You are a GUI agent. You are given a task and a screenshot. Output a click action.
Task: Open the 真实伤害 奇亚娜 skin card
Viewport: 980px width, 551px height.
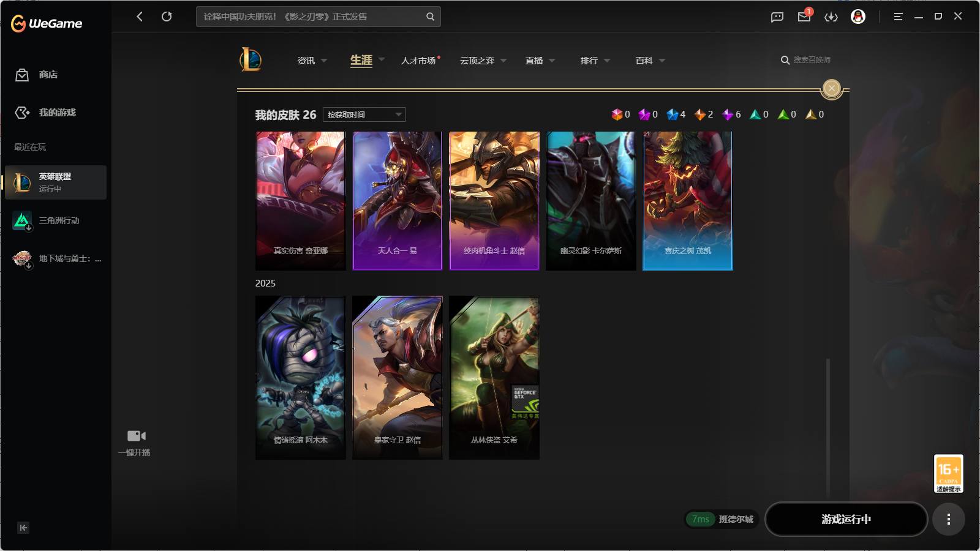tap(301, 201)
